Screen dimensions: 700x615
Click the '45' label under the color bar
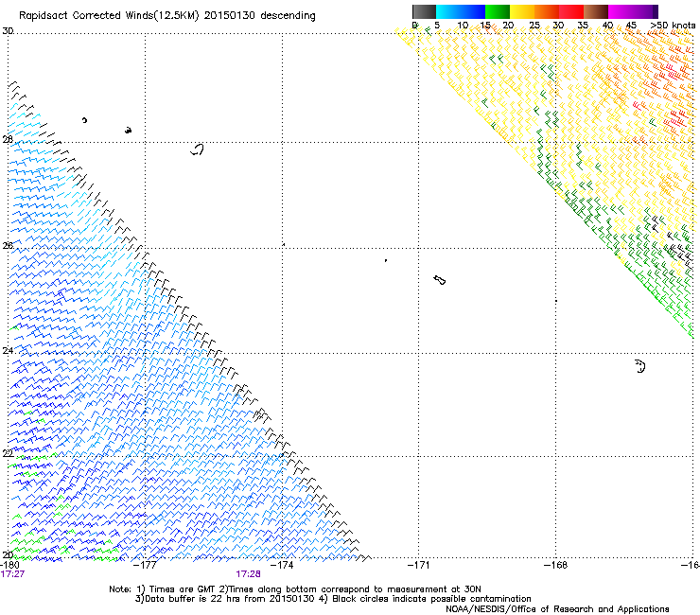631,26
